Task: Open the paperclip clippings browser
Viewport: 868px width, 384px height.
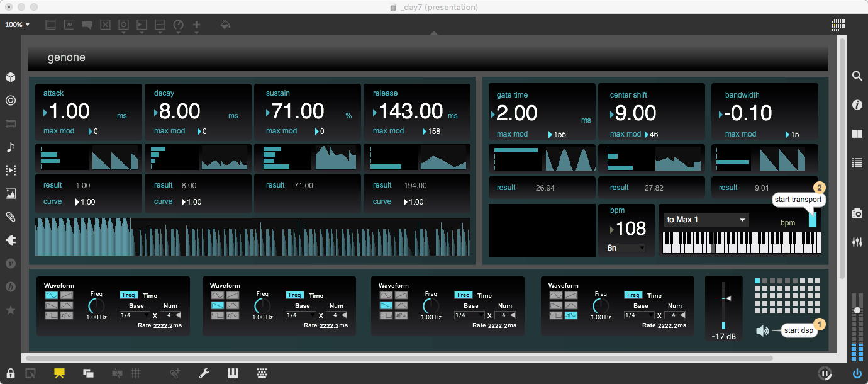Action: tap(11, 217)
